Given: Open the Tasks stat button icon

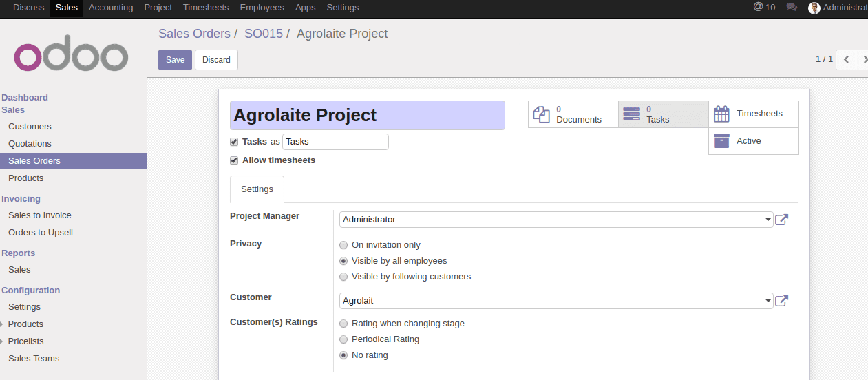Looking at the screenshot, I should coord(631,114).
